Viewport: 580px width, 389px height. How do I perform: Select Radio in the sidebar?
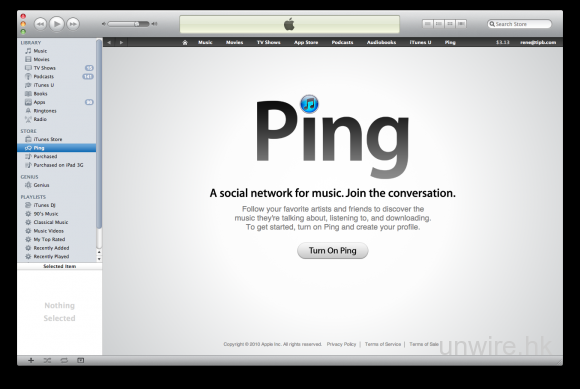point(57,119)
